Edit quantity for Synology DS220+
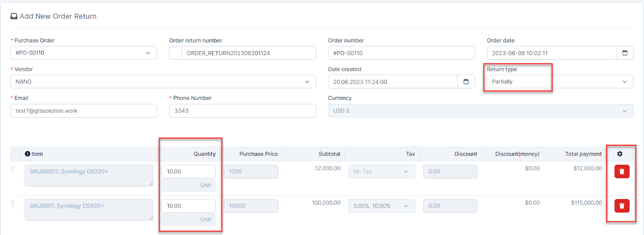The width and height of the screenshot is (644, 235). point(188,172)
